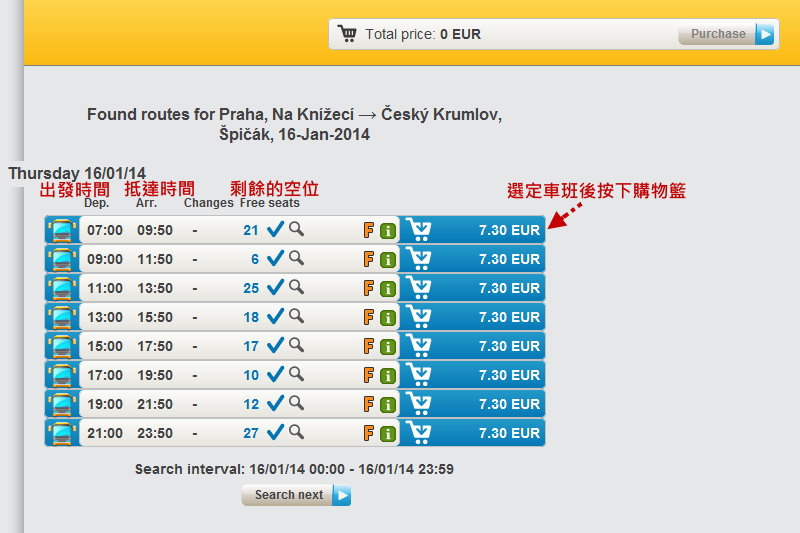This screenshot has width=800, height=533.
Task: Open green info icon for 15:00 route
Action: tap(388, 347)
